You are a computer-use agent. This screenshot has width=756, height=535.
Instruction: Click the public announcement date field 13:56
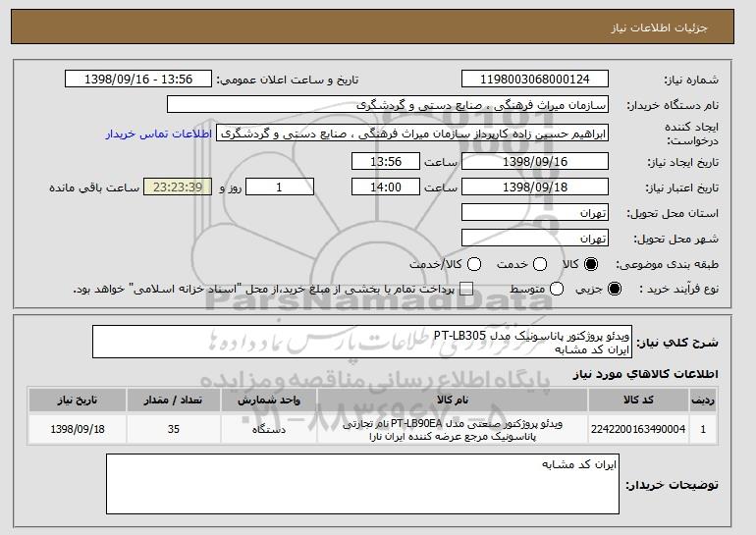(x=138, y=80)
